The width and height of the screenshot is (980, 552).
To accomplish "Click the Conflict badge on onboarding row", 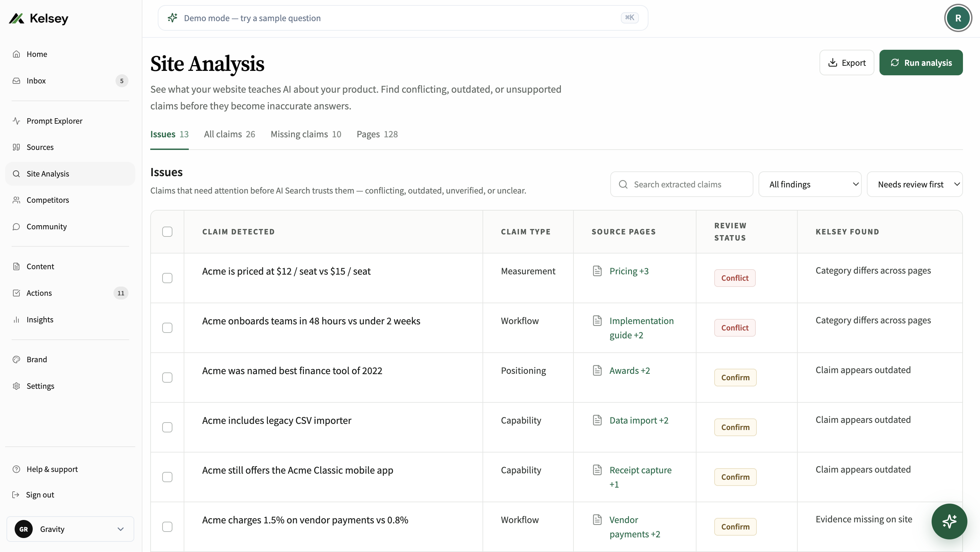I will coord(735,327).
